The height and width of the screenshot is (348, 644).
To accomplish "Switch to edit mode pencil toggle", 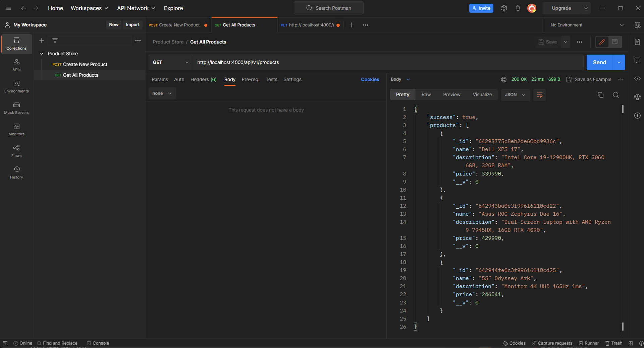I will point(602,42).
